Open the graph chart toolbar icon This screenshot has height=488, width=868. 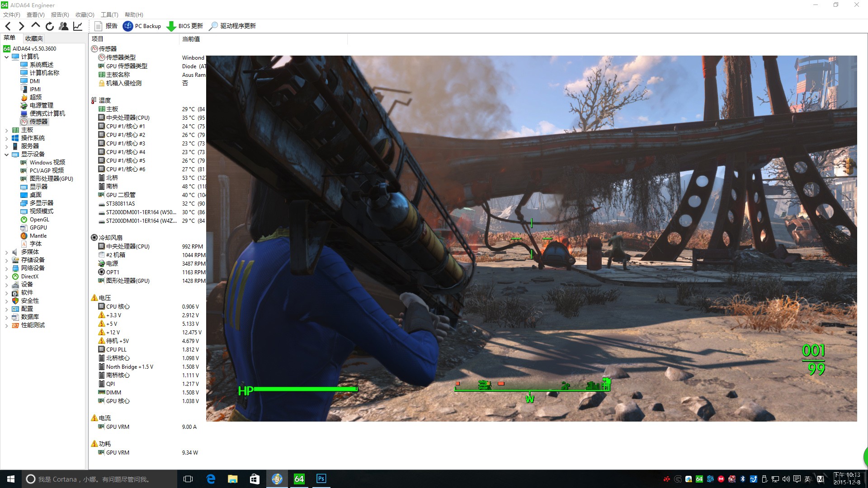(78, 26)
